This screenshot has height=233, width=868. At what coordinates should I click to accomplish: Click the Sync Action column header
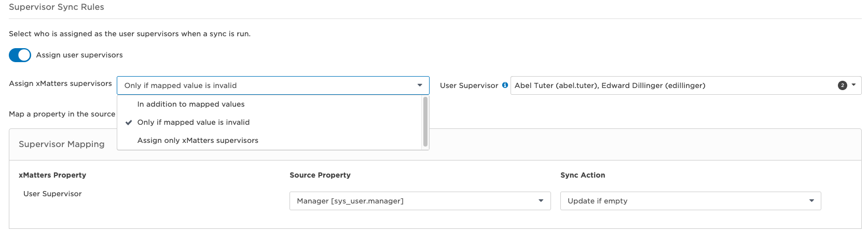pos(583,175)
